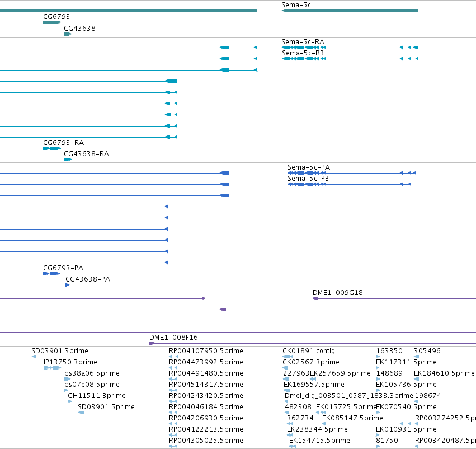
Task: Select the Sema-5c-RB transcript label
Action: (303, 53)
